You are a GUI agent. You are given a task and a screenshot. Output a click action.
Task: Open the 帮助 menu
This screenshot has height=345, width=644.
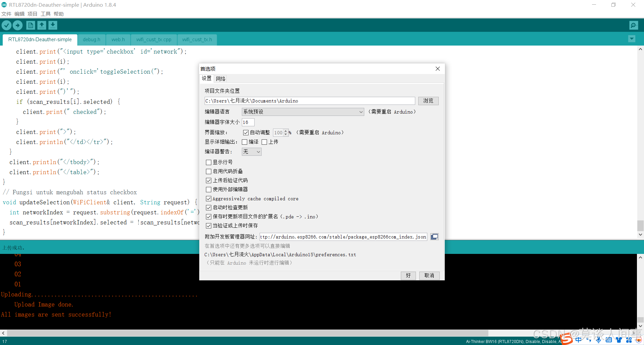point(59,14)
